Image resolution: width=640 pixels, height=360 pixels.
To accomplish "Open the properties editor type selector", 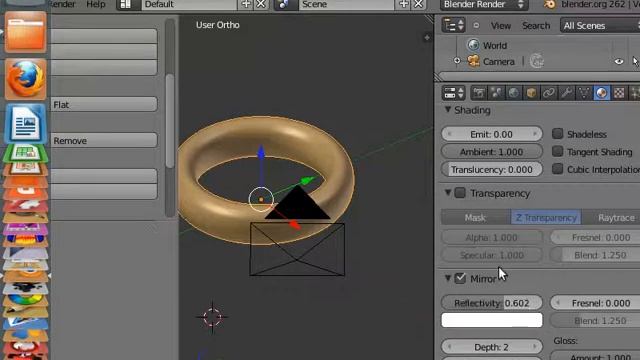I will pyautogui.click(x=453, y=93).
